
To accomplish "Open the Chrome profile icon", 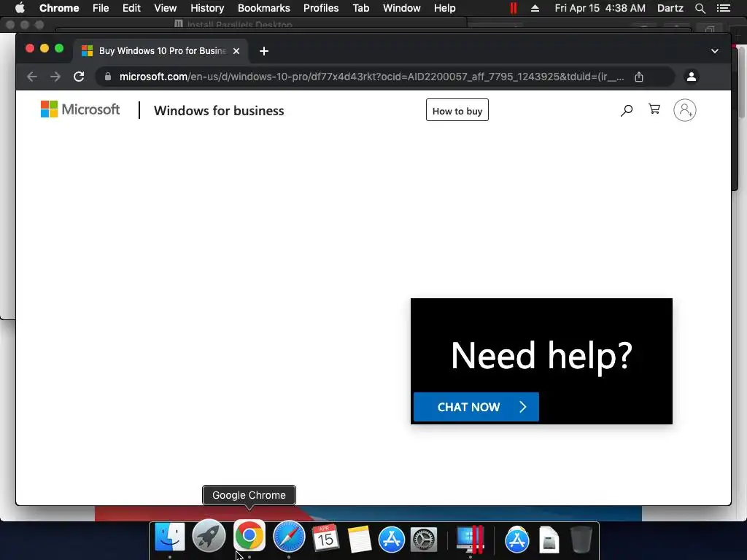I will (692, 76).
